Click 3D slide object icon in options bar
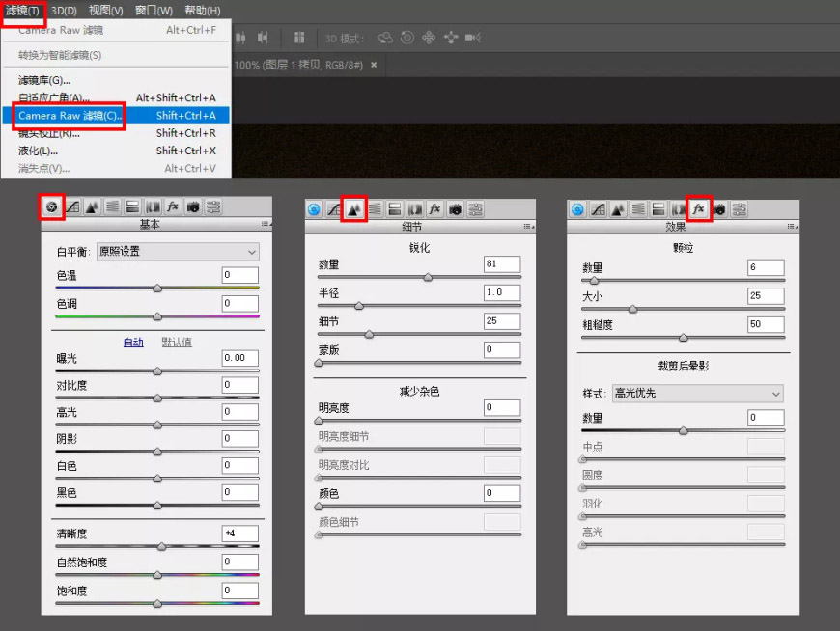This screenshot has width=840, height=631. 451,38
